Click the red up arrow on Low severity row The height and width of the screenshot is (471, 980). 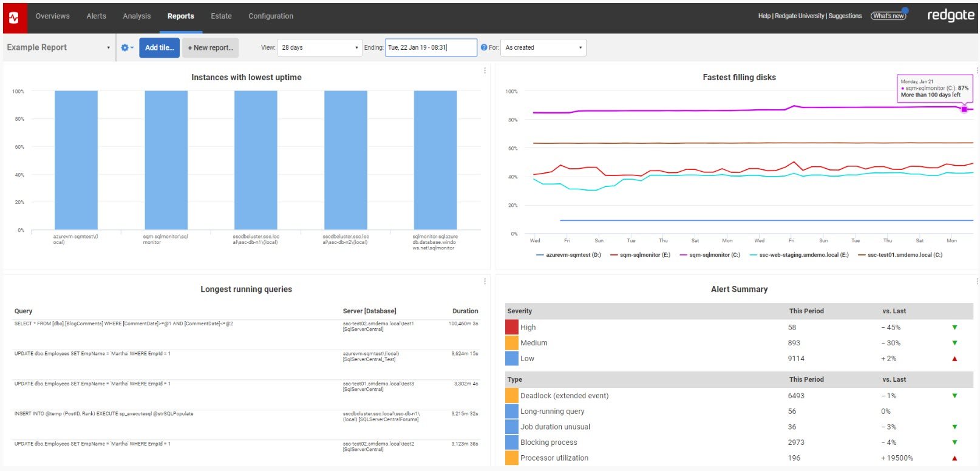[954, 359]
